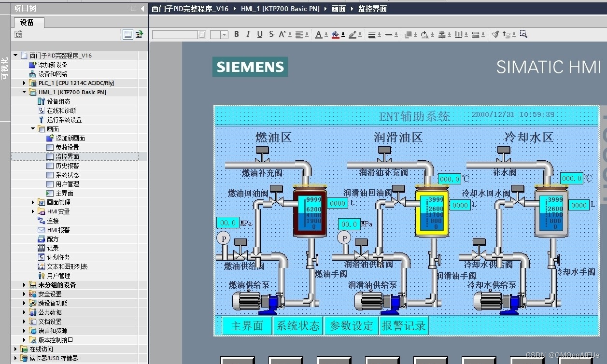Click the HMI_1 [KTP700 Basic PN] breadcrumb
The image size is (607, 364).
(280, 9)
